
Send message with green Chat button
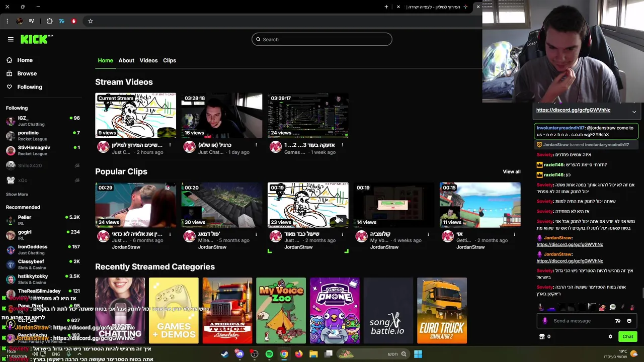(x=628, y=337)
